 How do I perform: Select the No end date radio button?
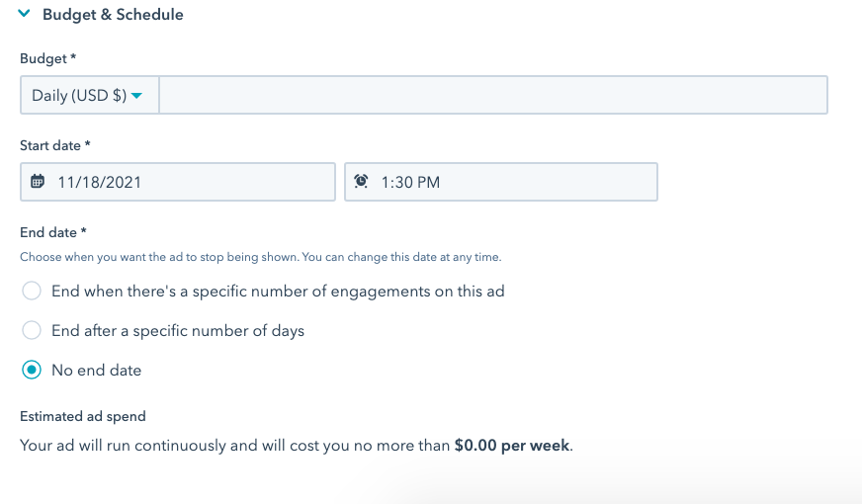point(32,371)
